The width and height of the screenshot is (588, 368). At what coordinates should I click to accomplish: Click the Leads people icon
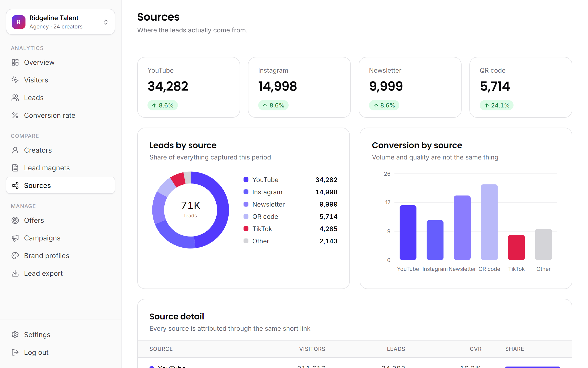15,98
